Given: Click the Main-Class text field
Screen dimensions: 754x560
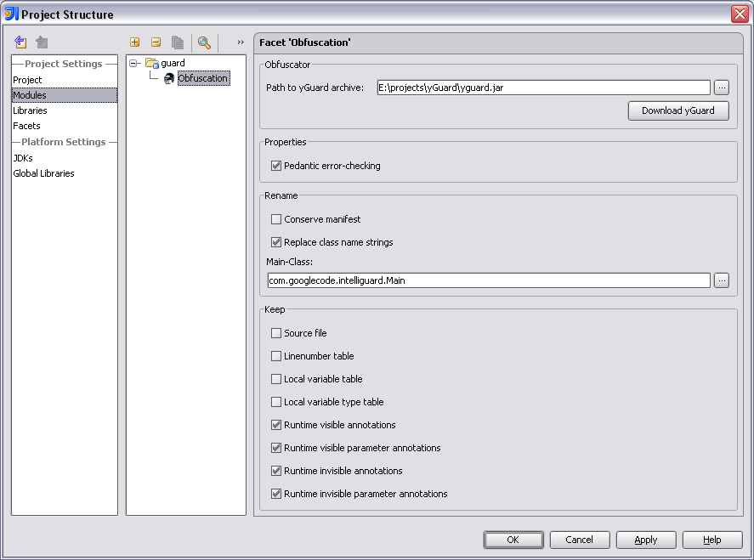Looking at the screenshot, I should pos(488,280).
